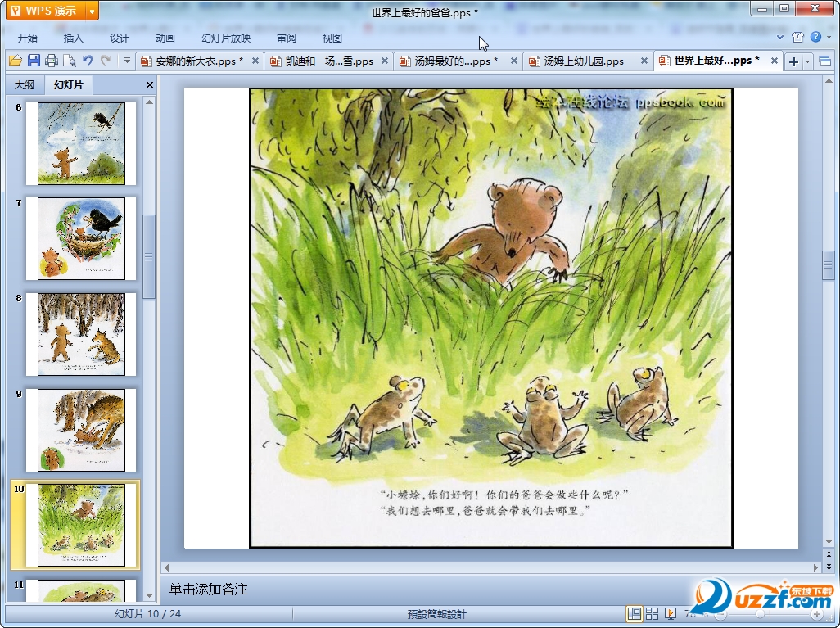
Task: Select slide 7 thumbnail
Action: tap(81, 238)
